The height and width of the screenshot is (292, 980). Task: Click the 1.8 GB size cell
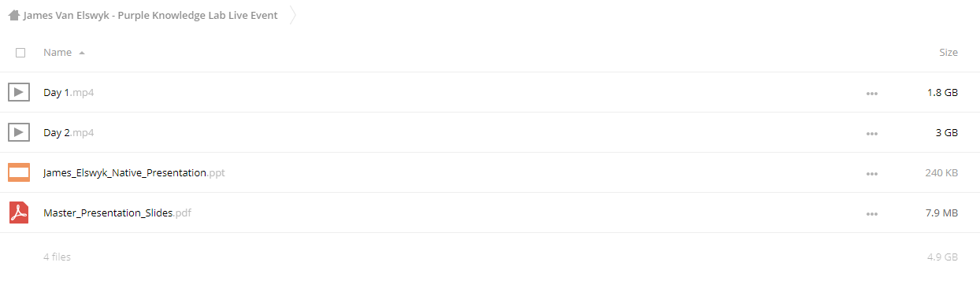pyautogui.click(x=942, y=93)
